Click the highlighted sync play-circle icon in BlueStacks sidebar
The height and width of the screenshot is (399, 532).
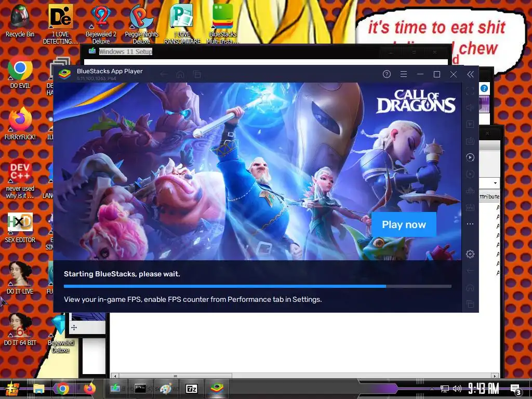(470, 157)
